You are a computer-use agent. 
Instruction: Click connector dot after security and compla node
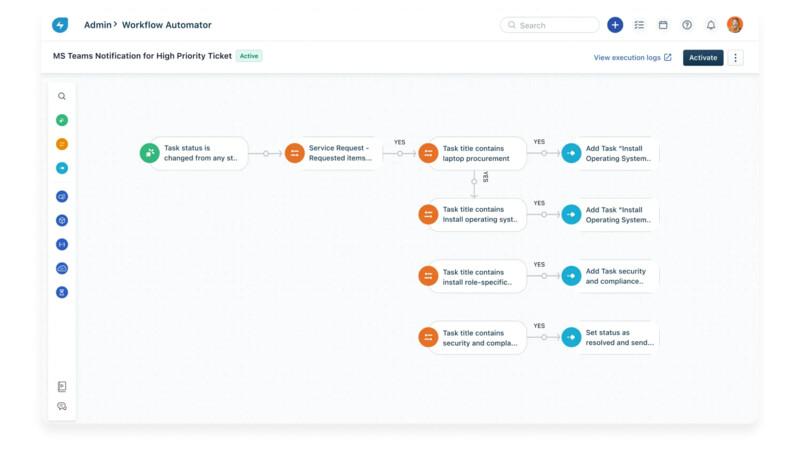(544, 337)
